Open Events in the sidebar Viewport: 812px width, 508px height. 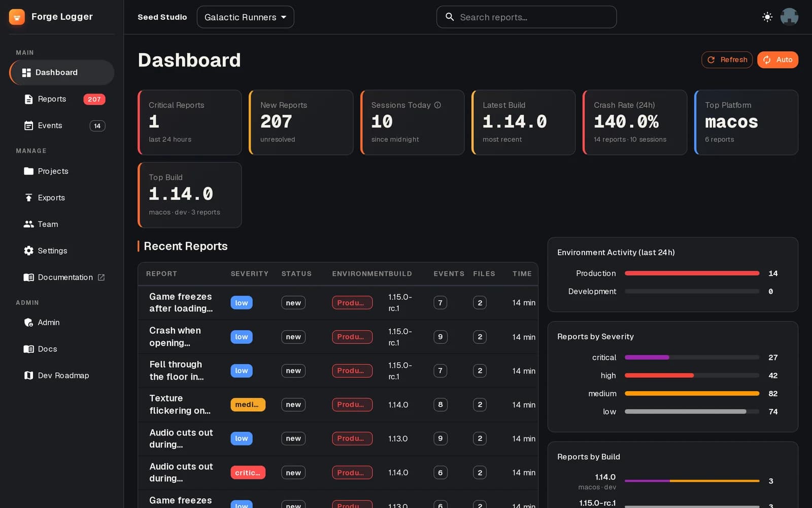click(61, 125)
